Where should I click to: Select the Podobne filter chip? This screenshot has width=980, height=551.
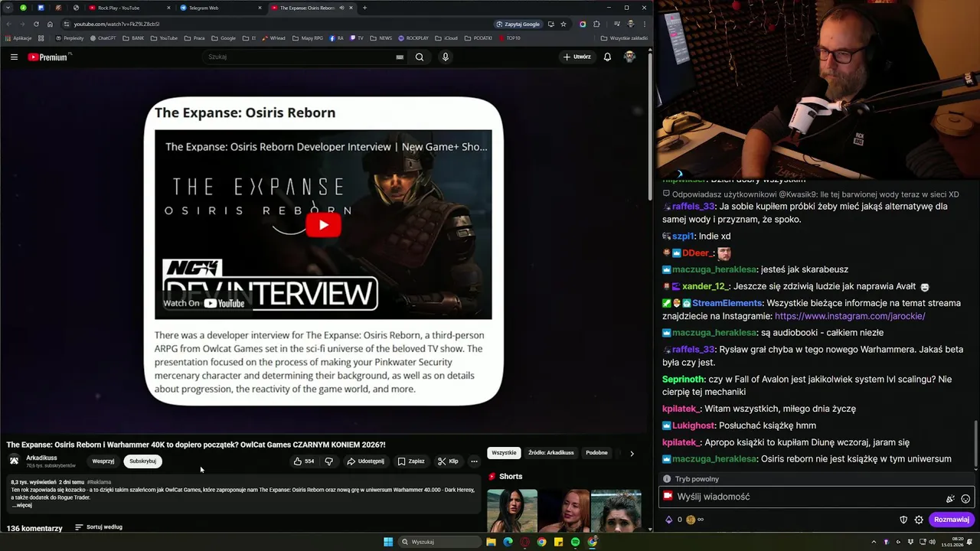click(596, 453)
